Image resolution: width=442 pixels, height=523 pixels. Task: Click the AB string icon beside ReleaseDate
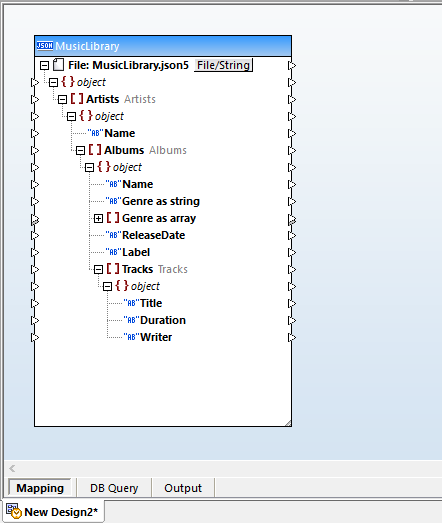tap(113, 235)
